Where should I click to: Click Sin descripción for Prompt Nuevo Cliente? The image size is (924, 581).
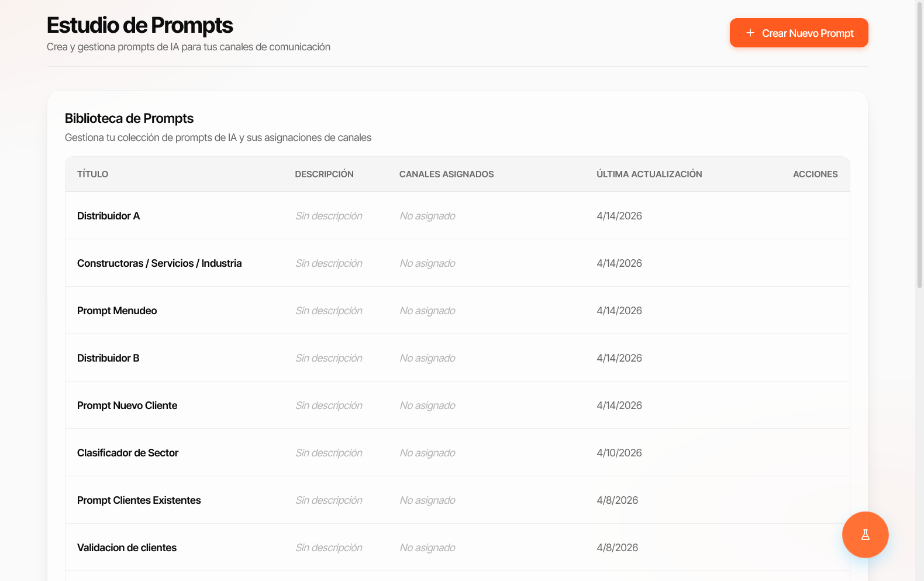pyautogui.click(x=329, y=405)
